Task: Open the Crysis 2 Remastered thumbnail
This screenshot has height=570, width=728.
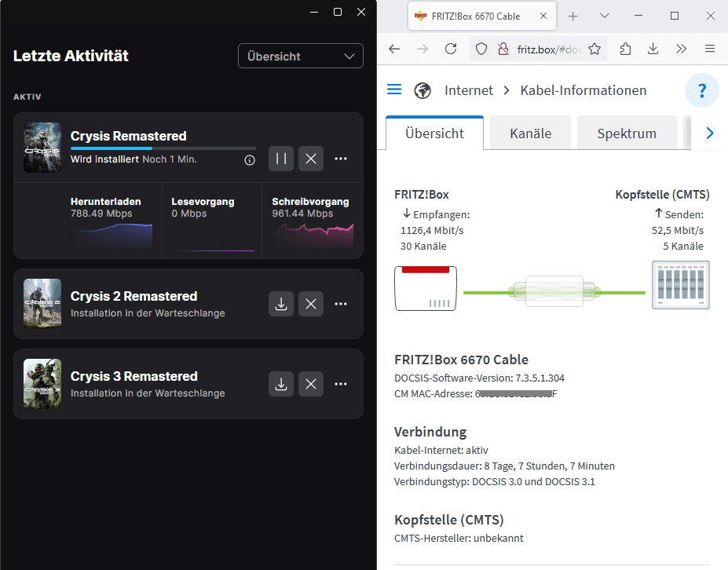Action: (42, 304)
